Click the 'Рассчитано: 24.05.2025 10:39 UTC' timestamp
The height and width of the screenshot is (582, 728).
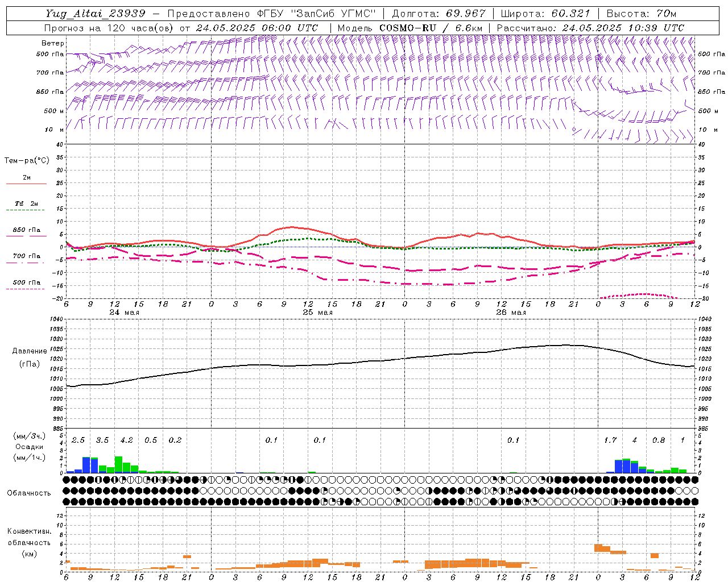click(590, 28)
